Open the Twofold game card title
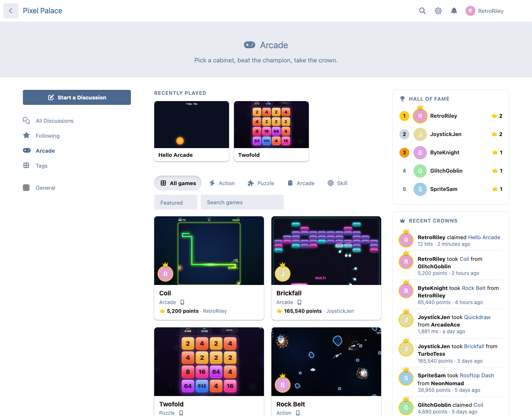Image resolution: width=532 pixels, height=416 pixels. click(x=171, y=404)
